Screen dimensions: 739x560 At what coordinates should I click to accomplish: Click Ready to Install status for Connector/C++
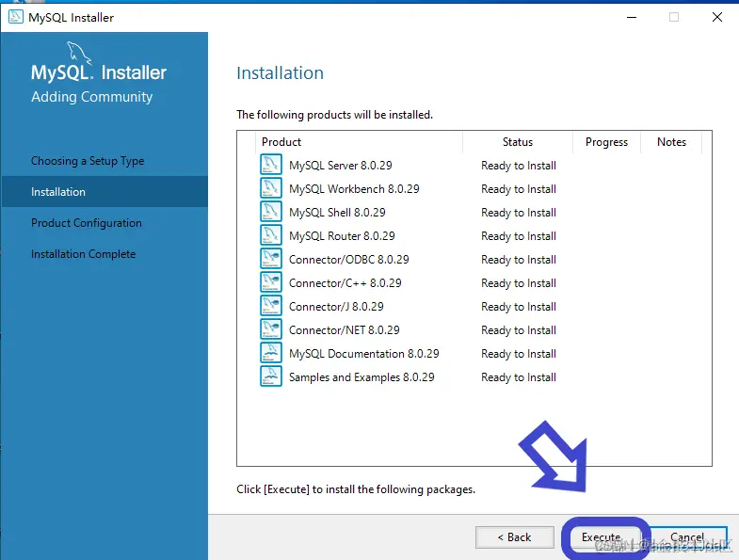(519, 283)
